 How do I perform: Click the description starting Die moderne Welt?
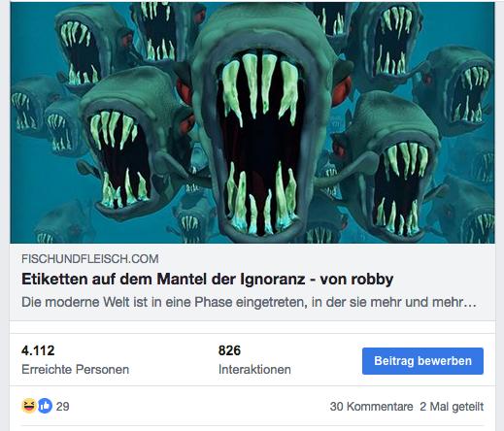tap(249, 302)
